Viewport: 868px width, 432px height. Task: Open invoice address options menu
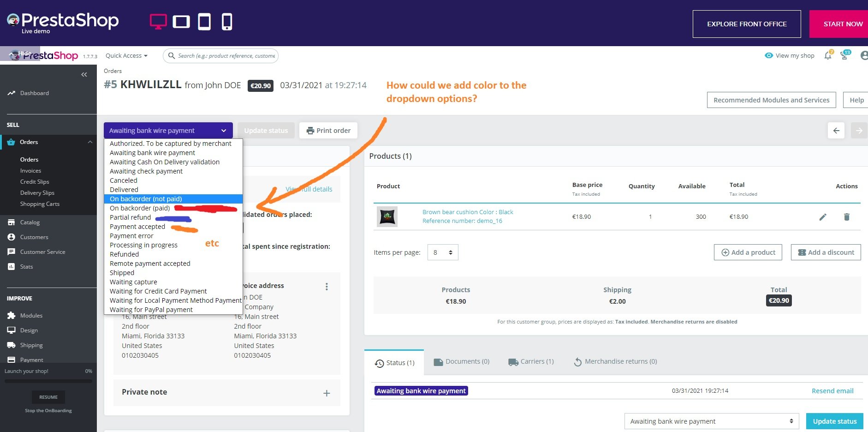(327, 287)
